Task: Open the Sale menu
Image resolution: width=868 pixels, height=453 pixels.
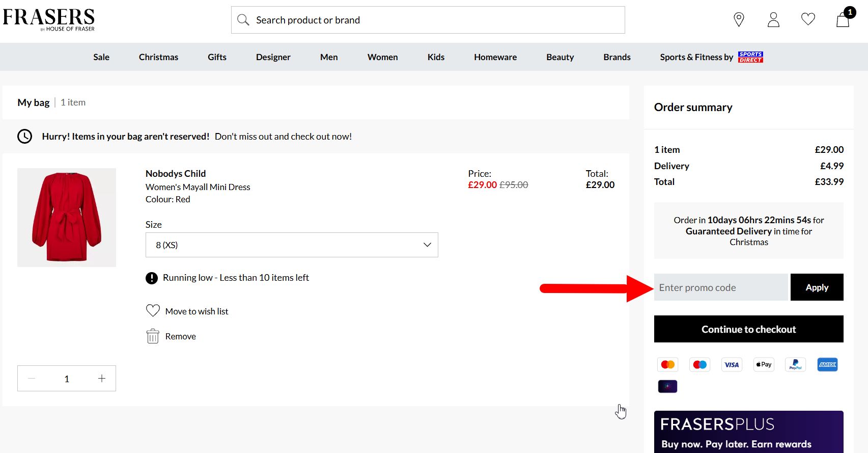Action: point(101,57)
